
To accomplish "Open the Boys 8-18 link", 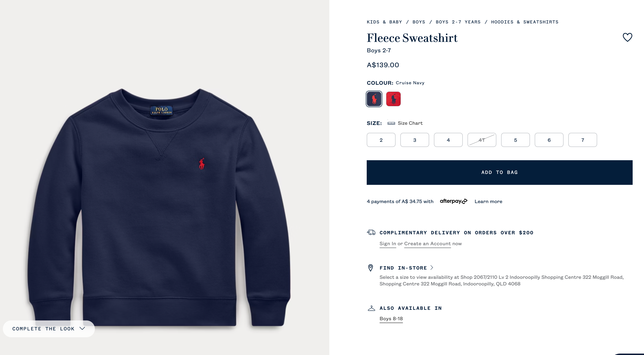I will point(391,319).
